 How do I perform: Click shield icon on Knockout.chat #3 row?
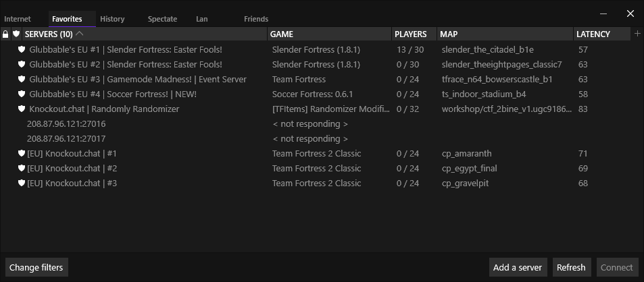click(x=22, y=183)
